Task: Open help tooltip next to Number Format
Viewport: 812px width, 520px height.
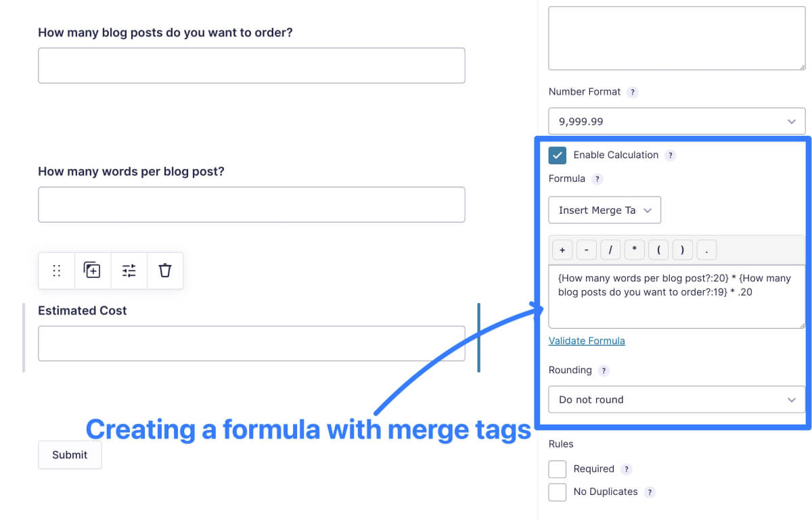Action: point(632,92)
